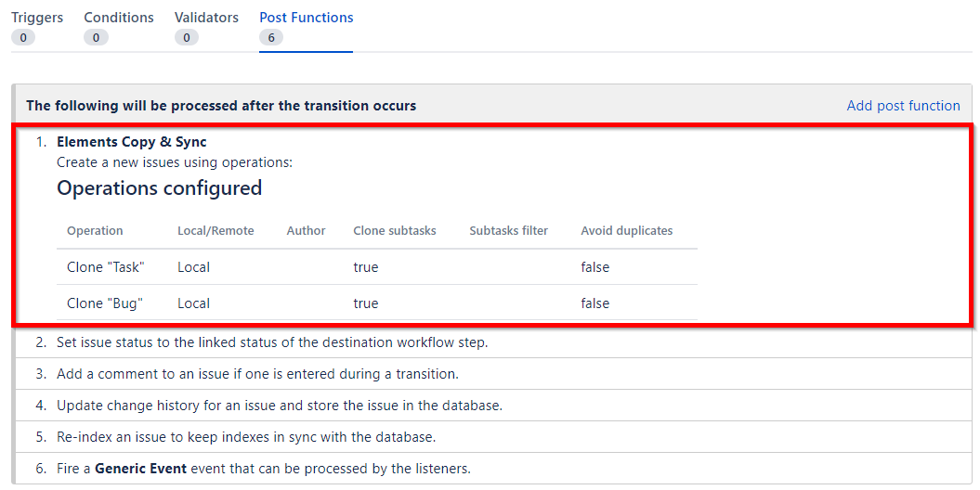Open the Triggers tab
Viewport: 980px width, 490px height.
click(36, 18)
